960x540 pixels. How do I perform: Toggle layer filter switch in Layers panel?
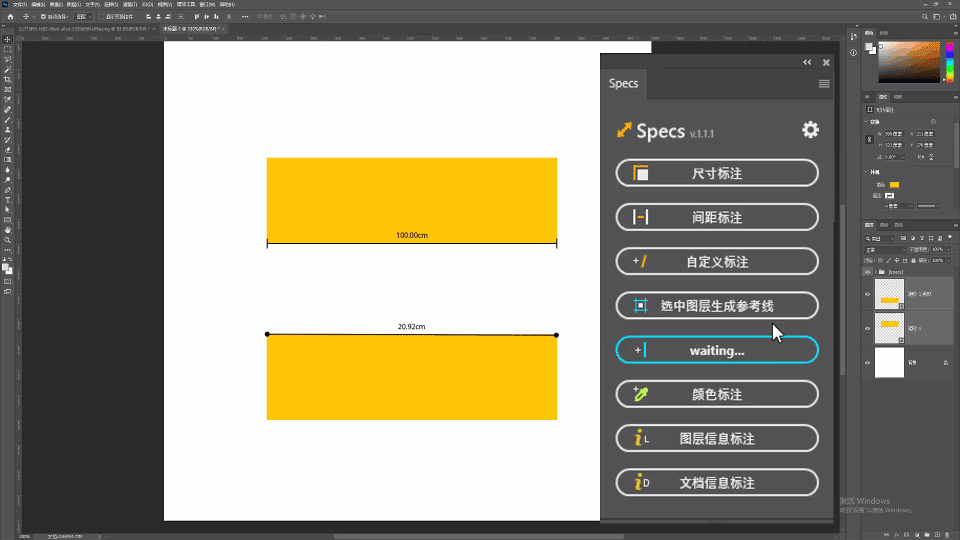950,238
